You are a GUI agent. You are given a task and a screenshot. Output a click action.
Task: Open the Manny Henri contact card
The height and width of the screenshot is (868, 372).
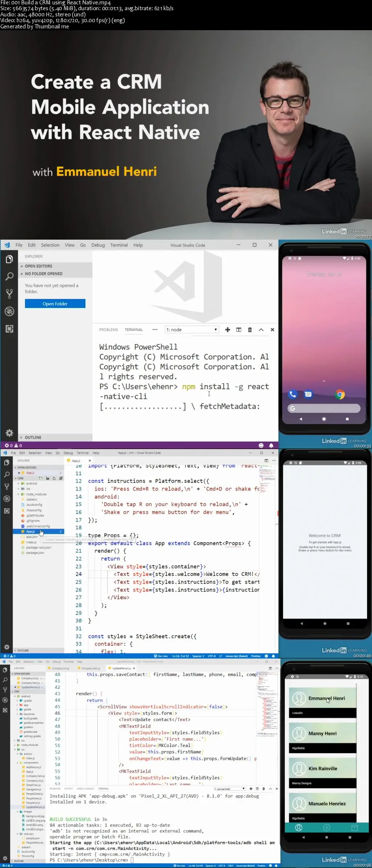[323, 738]
